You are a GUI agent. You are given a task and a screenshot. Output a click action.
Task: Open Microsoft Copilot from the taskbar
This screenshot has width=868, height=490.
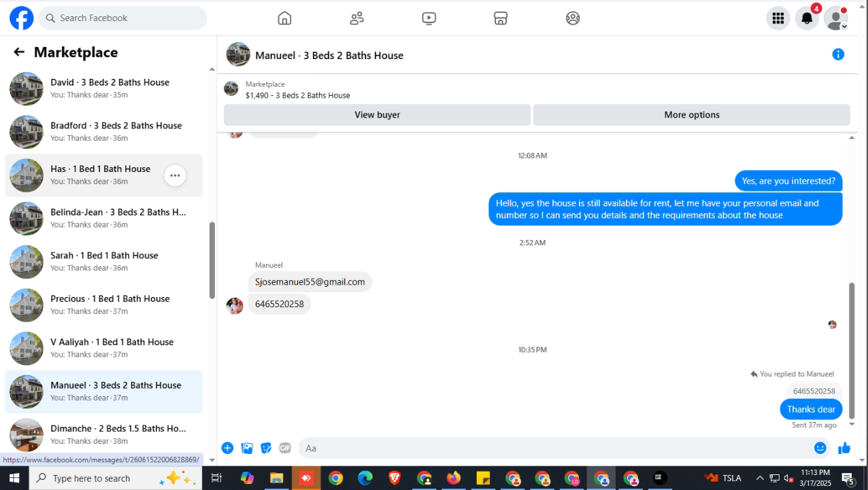pos(248,478)
